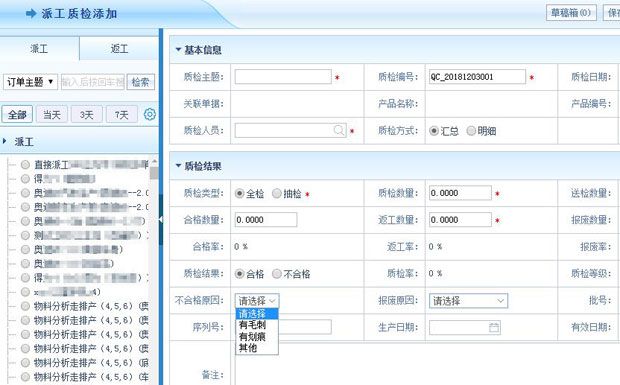Click the splitter collapse arrow handle
Screen dimensions: 620x385
click(x=161, y=220)
